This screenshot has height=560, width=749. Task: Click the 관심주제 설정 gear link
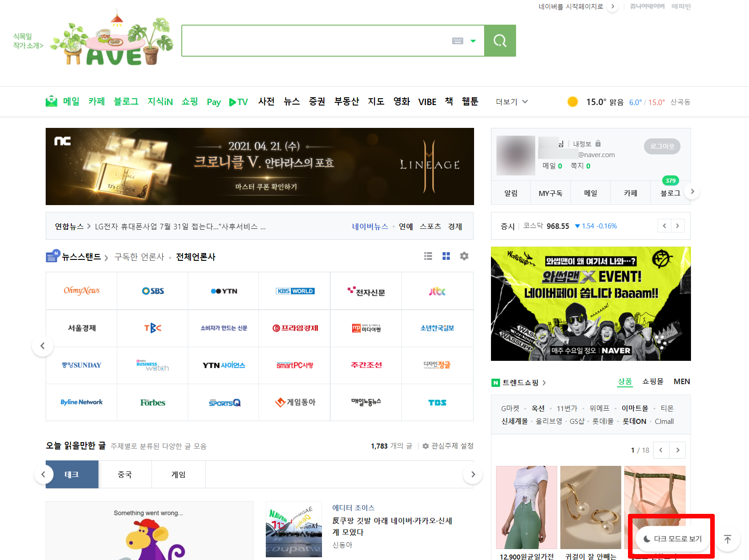[448, 446]
